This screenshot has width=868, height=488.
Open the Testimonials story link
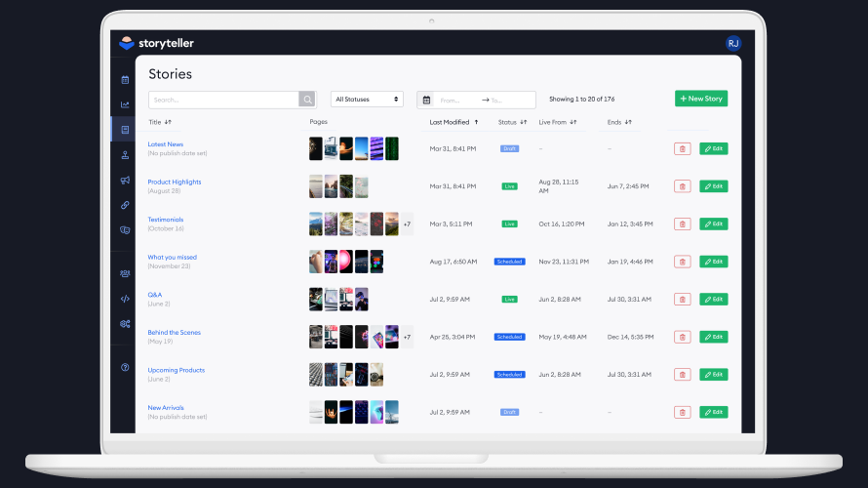pos(166,220)
